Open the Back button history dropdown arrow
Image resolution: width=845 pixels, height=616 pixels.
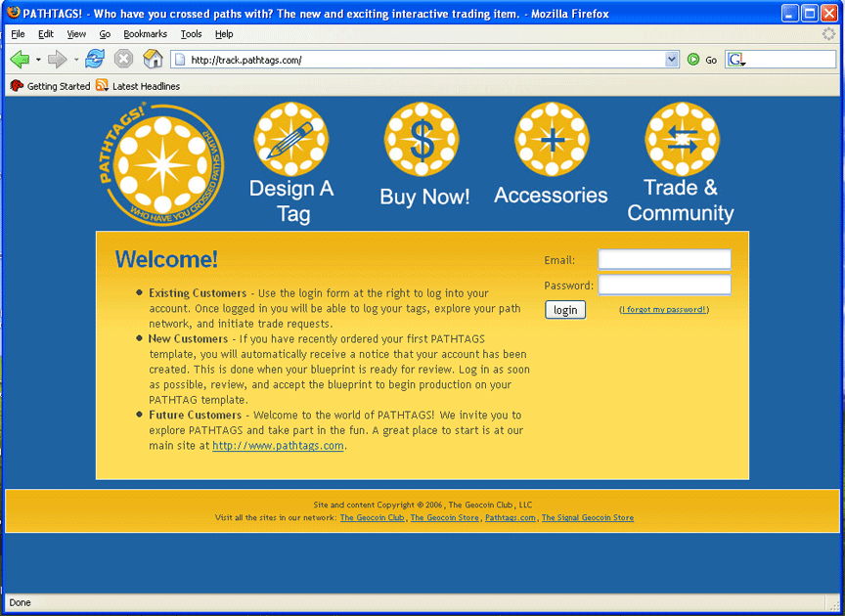click(x=38, y=60)
